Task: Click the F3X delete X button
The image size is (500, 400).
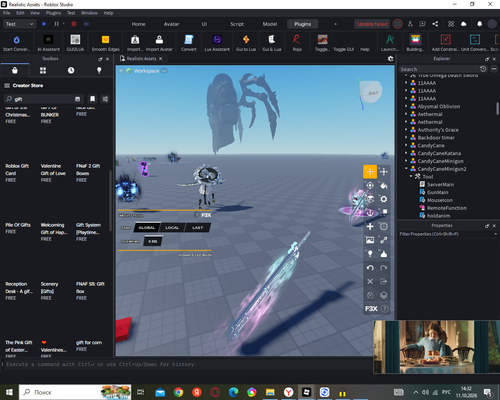Action: 370,281
